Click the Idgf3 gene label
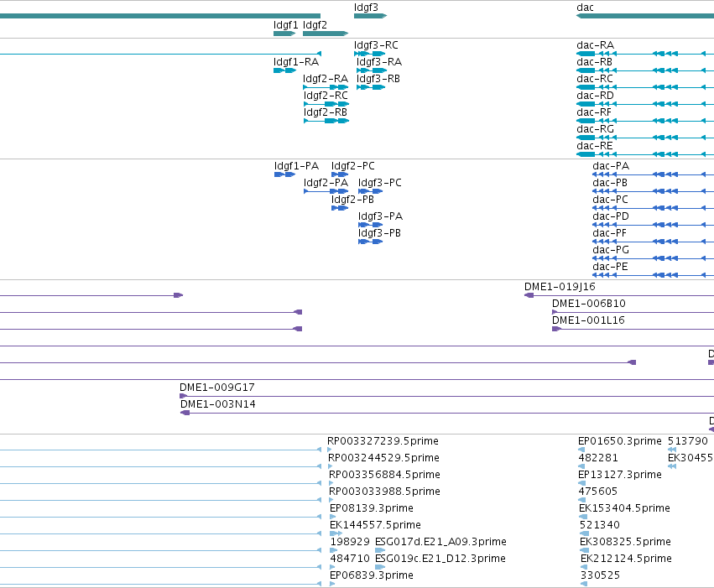The height and width of the screenshot is (588, 714). (x=366, y=8)
